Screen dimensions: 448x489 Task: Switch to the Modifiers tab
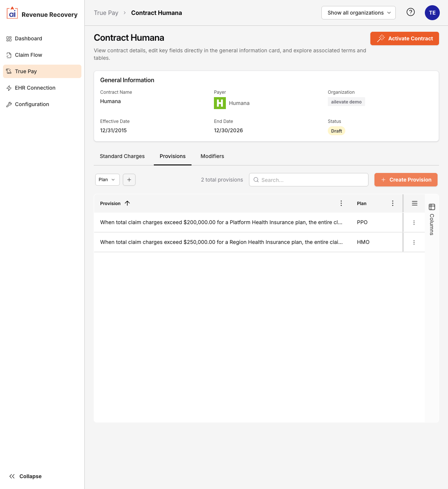212,156
